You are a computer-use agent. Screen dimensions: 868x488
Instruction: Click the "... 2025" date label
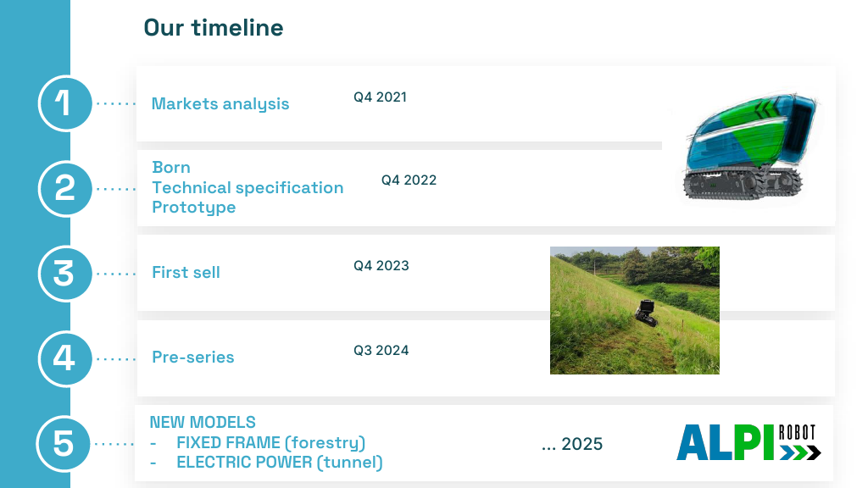(572, 444)
